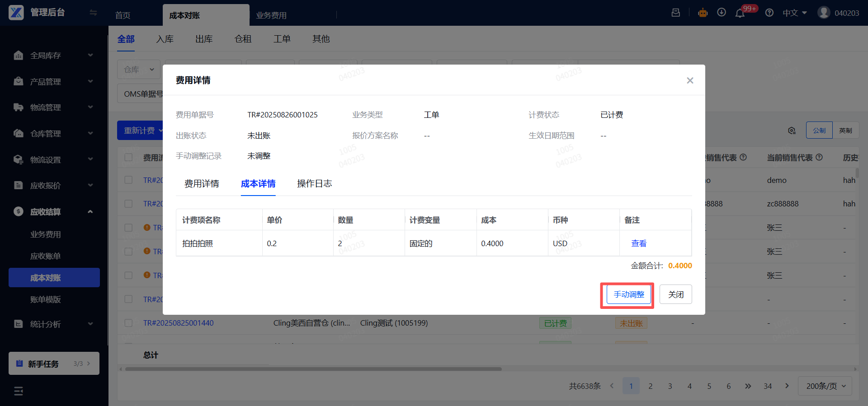Click the 物流管理 truck icon

click(x=19, y=107)
